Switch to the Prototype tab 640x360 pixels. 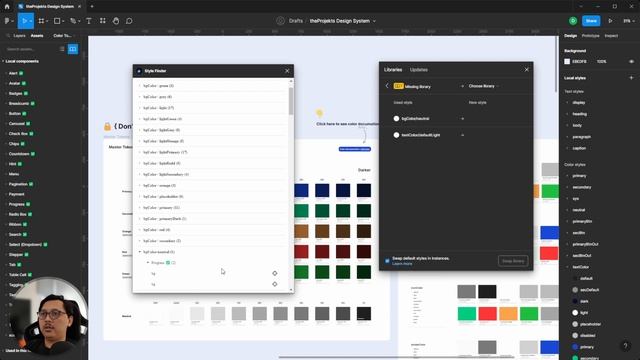[591, 36]
